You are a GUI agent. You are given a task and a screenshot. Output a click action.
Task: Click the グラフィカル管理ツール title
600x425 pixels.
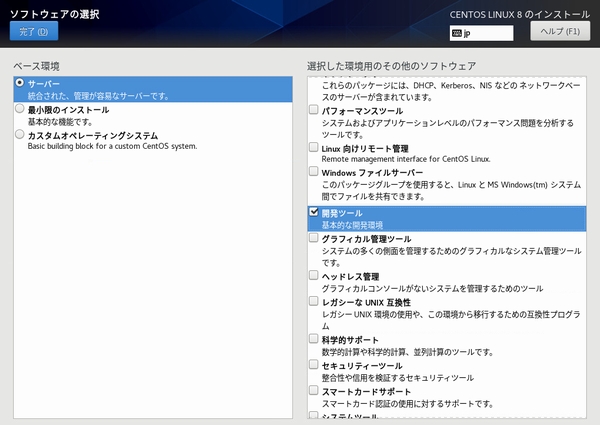(x=366, y=239)
